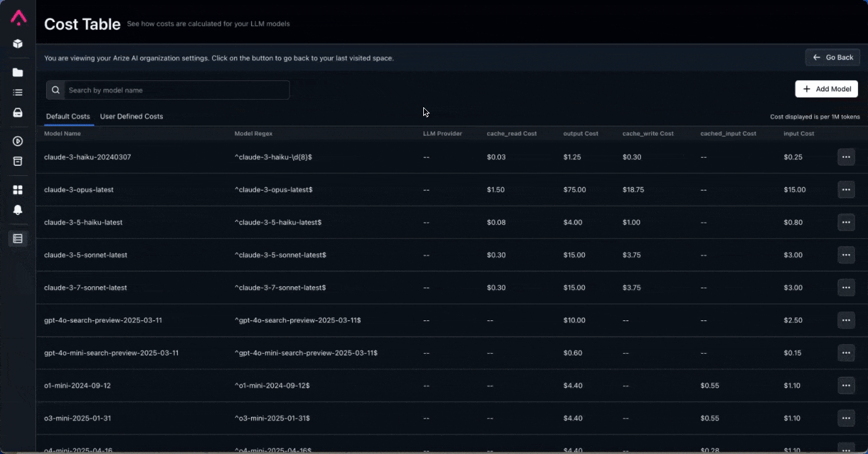Click the $75.00 output cost value
The image size is (868, 454).
(575, 190)
